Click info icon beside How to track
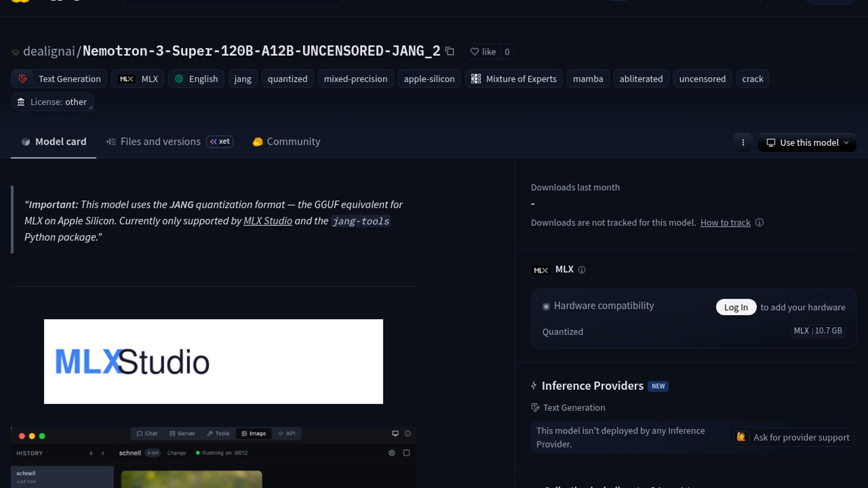This screenshot has width=868, height=488. pyautogui.click(x=759, y=222)
